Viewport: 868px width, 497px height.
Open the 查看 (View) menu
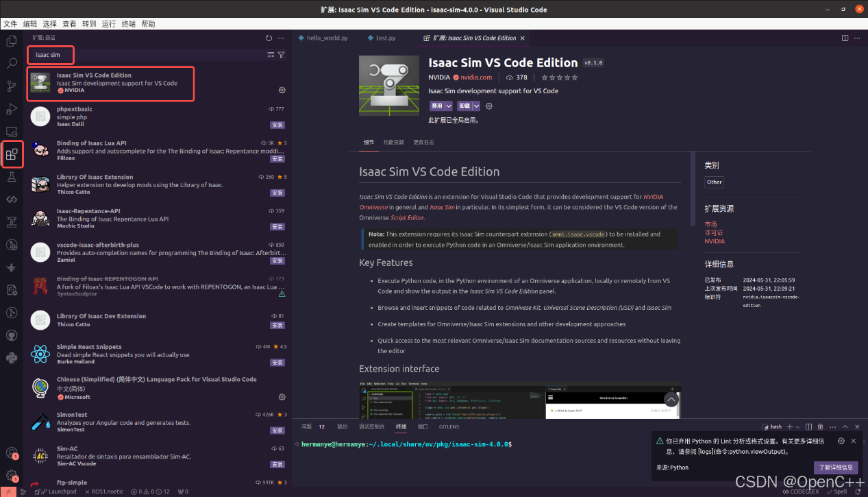[x=69, y=23]
